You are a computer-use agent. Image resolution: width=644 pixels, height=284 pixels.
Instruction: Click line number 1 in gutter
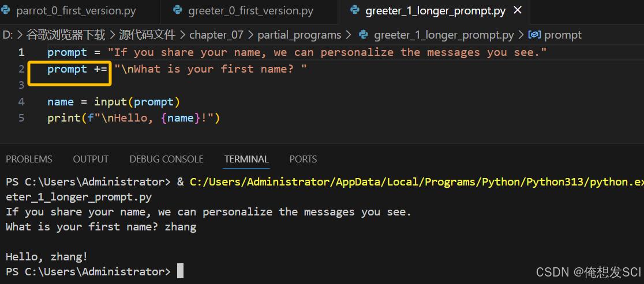21,52
